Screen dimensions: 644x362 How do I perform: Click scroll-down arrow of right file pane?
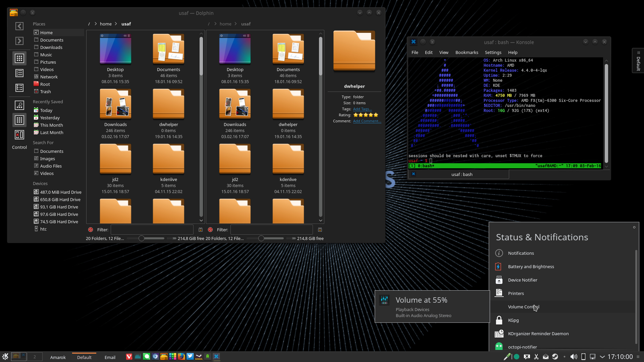[321, 220]
